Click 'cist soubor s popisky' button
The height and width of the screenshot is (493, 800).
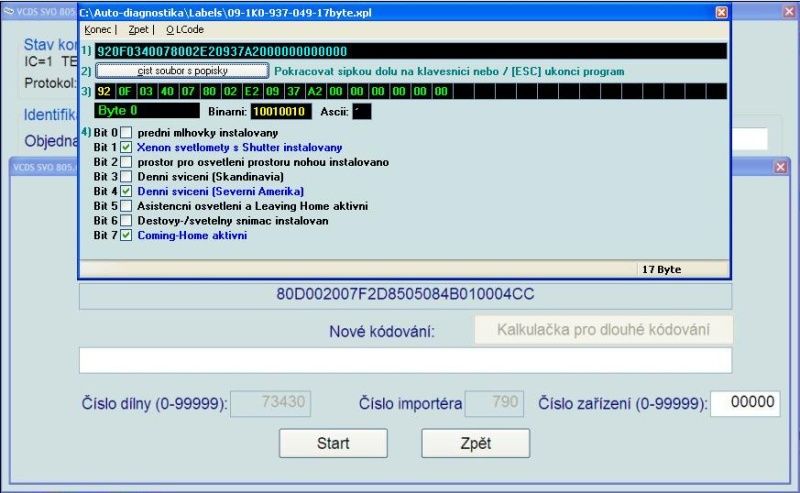click(182, 71)
